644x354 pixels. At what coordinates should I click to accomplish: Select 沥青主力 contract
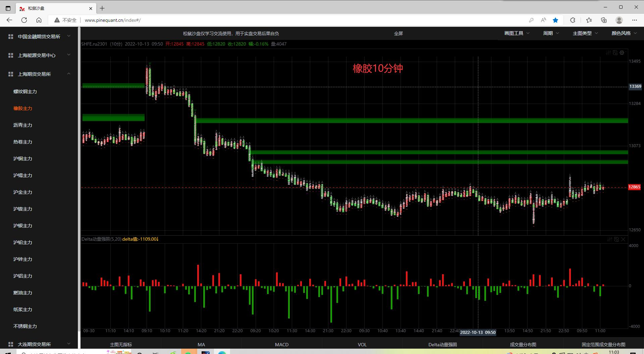[x=23, y=125]
